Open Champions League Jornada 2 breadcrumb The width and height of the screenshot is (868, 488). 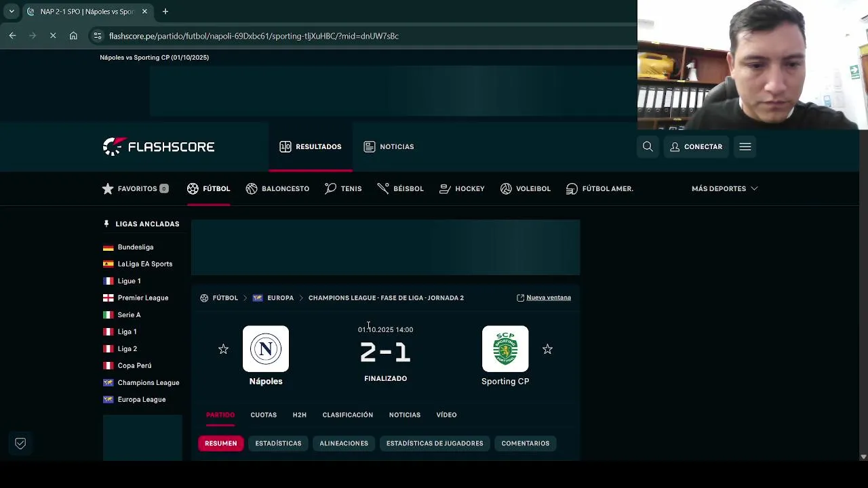point(386,298)
